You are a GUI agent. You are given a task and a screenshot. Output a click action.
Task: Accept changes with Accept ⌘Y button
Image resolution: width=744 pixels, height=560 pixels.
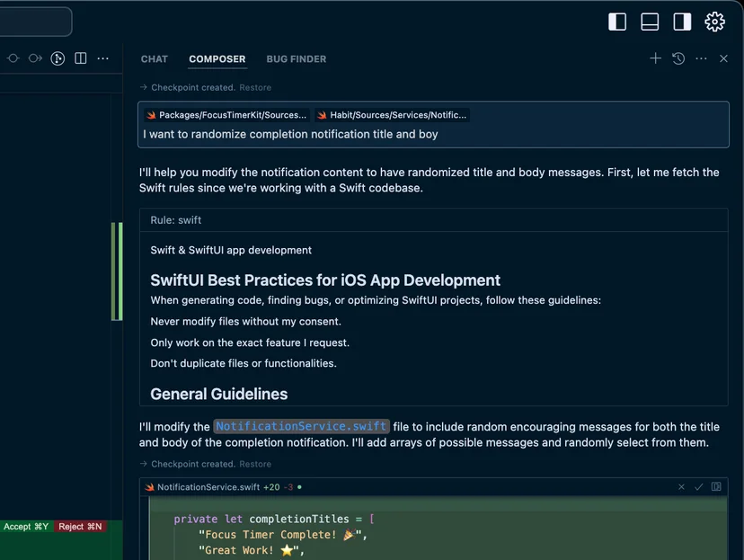(x=26, y=527)
